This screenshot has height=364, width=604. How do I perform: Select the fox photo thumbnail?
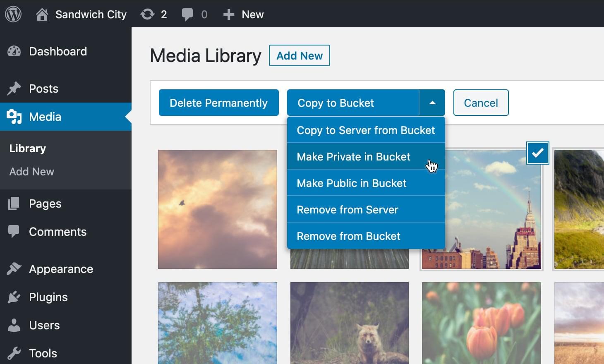pyautogui.click(x=349, y=323)
